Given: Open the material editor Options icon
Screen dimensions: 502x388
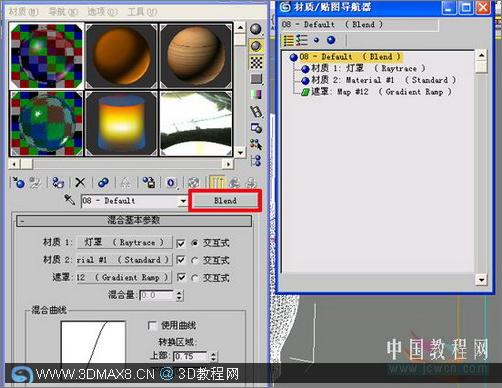Looking at the screenshot, I should pyautogui.click(x=256, y=128).
